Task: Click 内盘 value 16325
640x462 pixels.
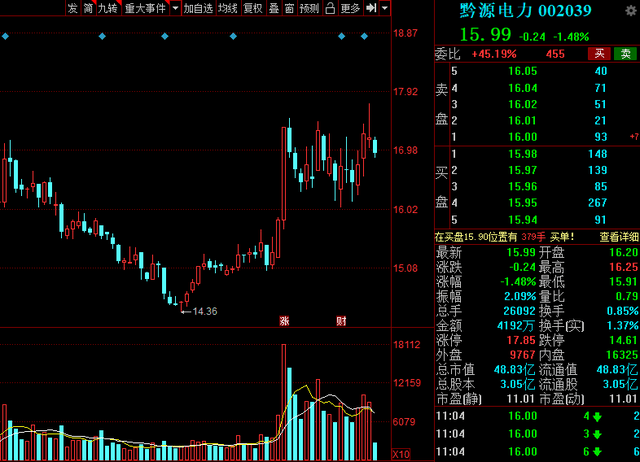Action: tap(622, 355)
